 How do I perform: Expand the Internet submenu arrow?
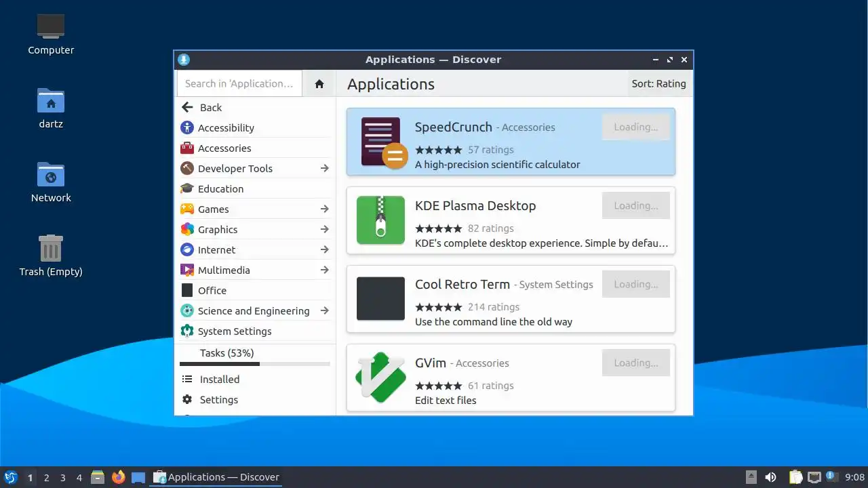click(324, 249)
